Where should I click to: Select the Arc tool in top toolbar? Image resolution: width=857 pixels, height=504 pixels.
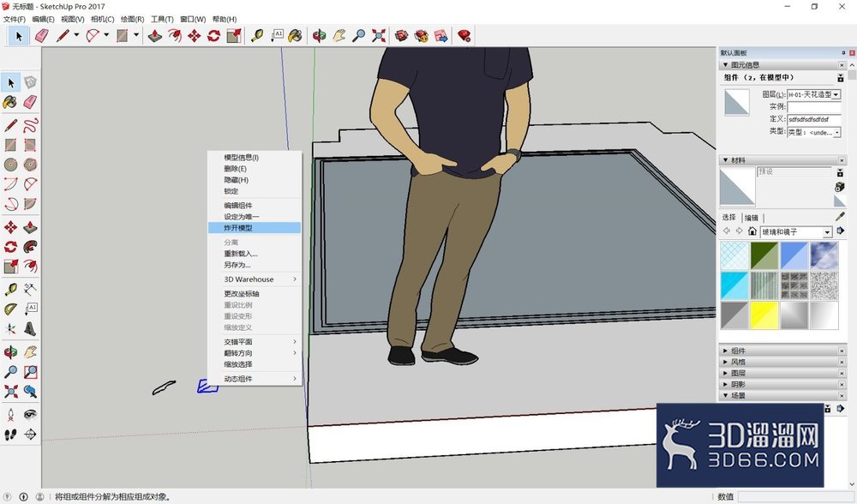click(x=93, y=36)
